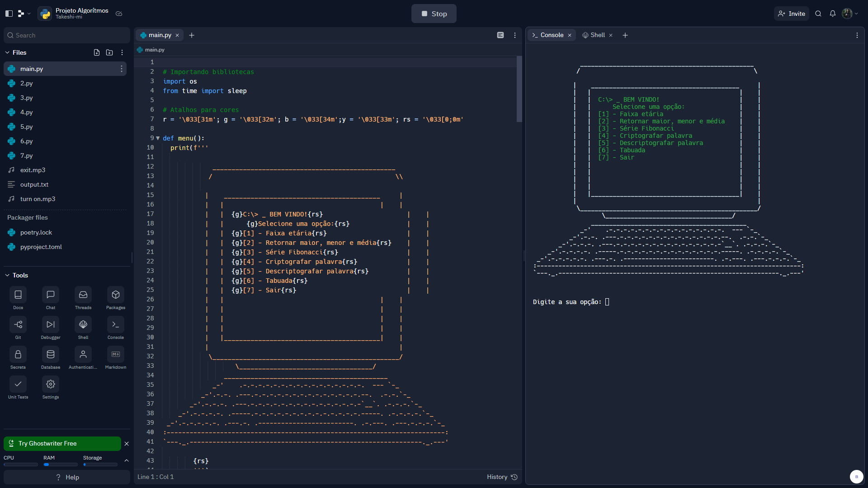Image resolution: width=868 pixels, height=488 pixels.
Task: Click the RAM usage meter
Action: (x=61, y=464)
